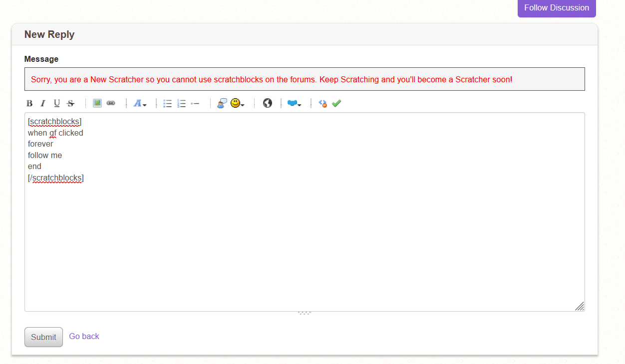Open the scratchblocks blue block dropdown
625x364 pixels.
(295, 103)
